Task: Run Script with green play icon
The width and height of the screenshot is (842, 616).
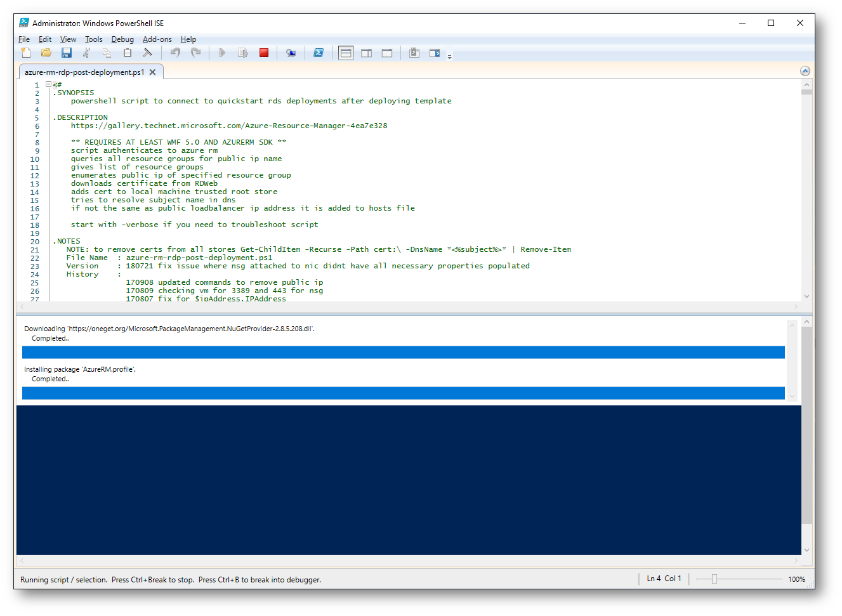Action: coord(222,53)
